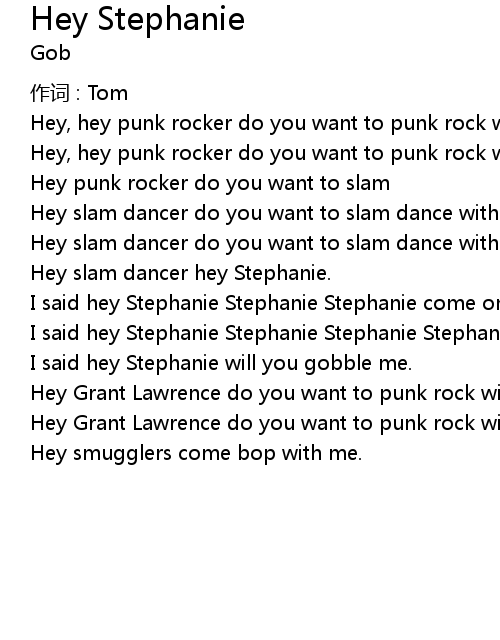Click the first Hey Grant Lawrence lyric line

[265, 393]
